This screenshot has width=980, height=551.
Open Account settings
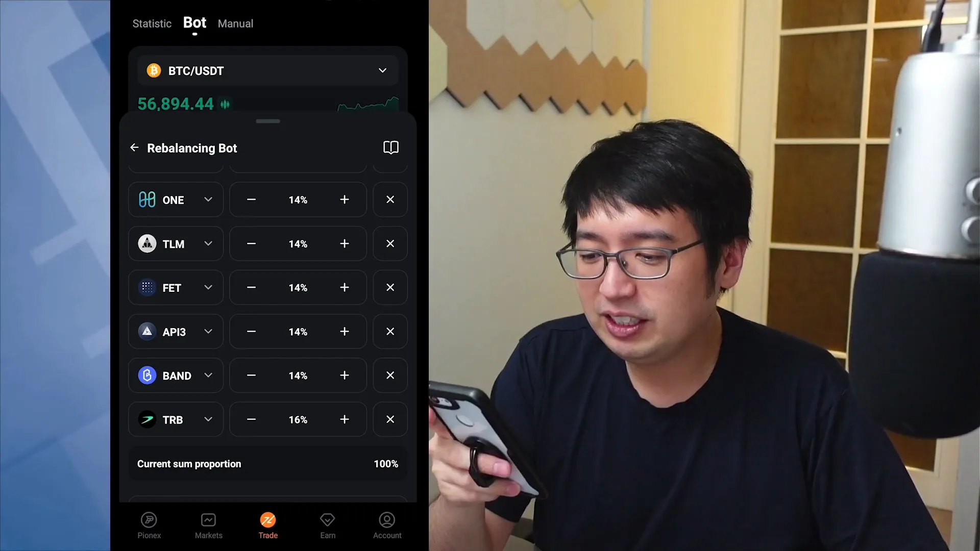387,525
